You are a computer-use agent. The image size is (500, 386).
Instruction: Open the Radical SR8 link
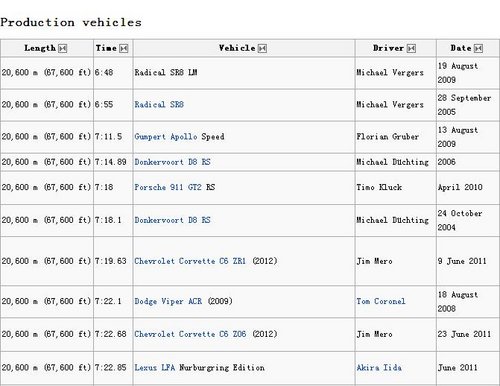[159, 105]
